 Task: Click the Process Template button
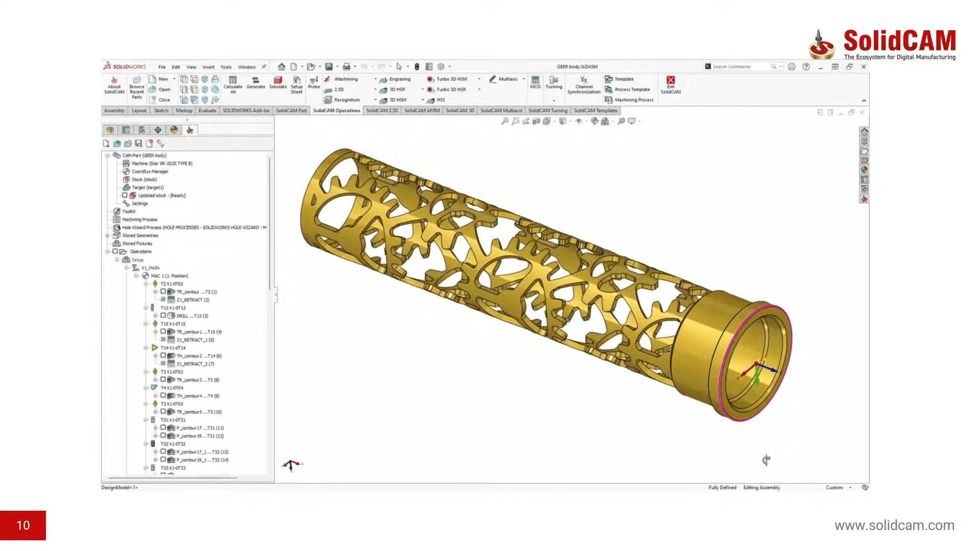pyautogui.click(x=632, y=90)
